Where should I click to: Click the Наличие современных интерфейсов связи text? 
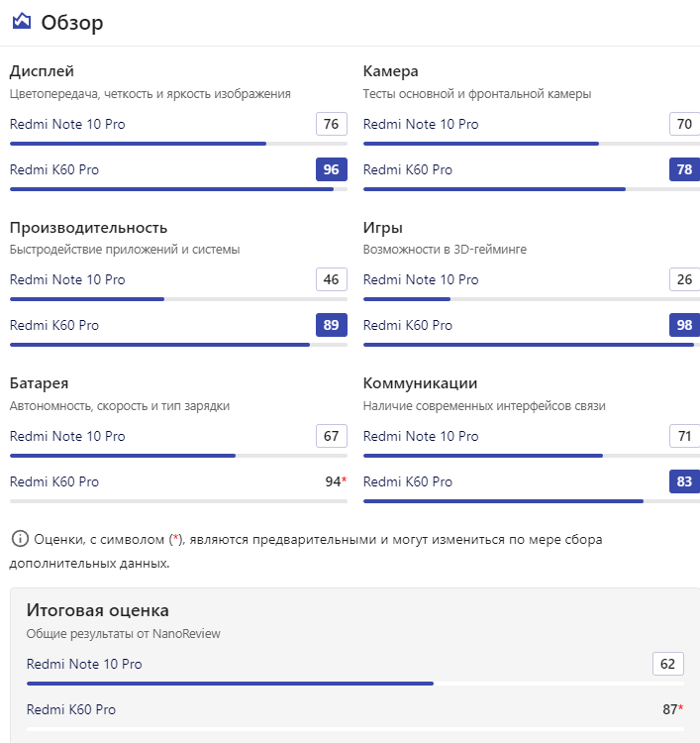[484, 405]
